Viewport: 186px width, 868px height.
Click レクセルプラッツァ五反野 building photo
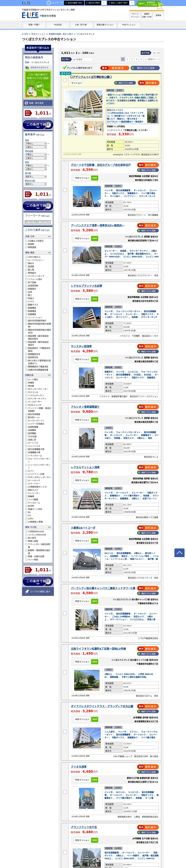(x=87, y=317)
